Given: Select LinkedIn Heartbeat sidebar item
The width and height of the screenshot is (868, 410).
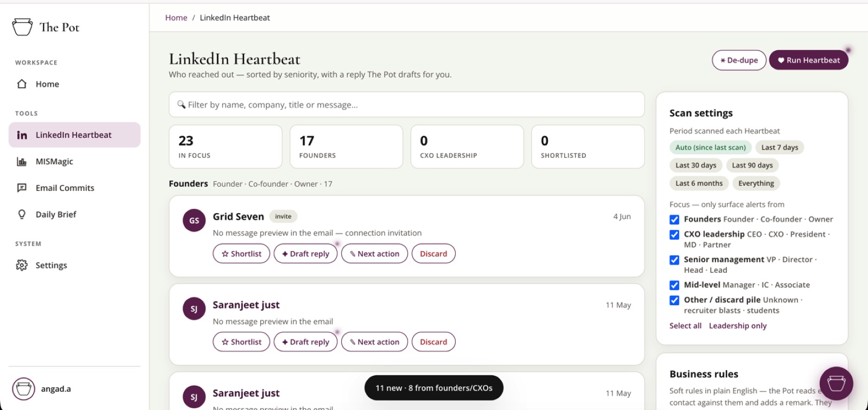Looking at the screenshot, I should pyautogui.click(x=74, y=135).
